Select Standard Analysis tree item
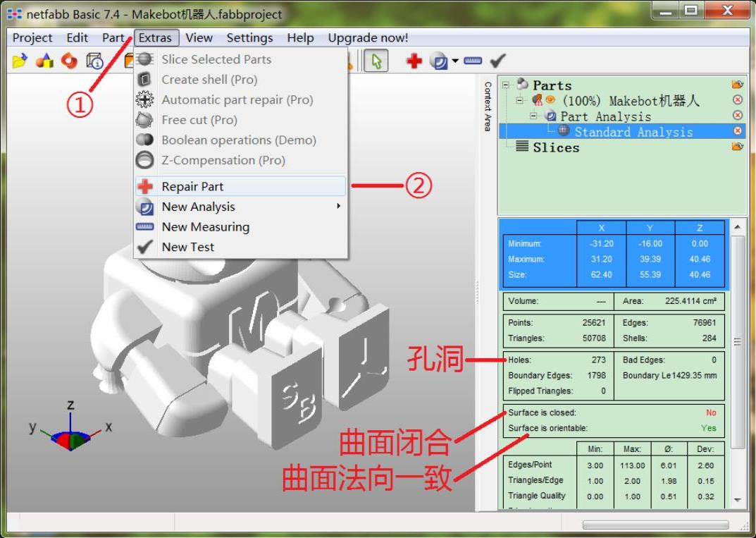Image resolution: width=756 pixels, height=538 pixels. click(633, 132)
